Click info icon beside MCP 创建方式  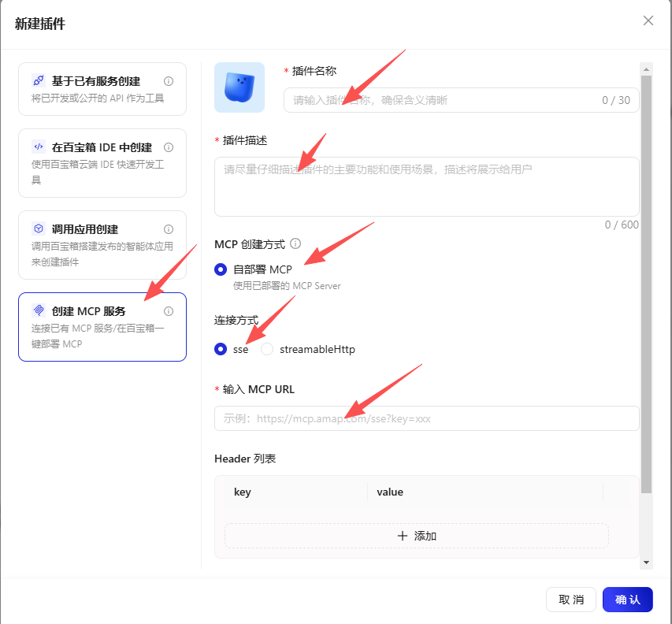295,243
